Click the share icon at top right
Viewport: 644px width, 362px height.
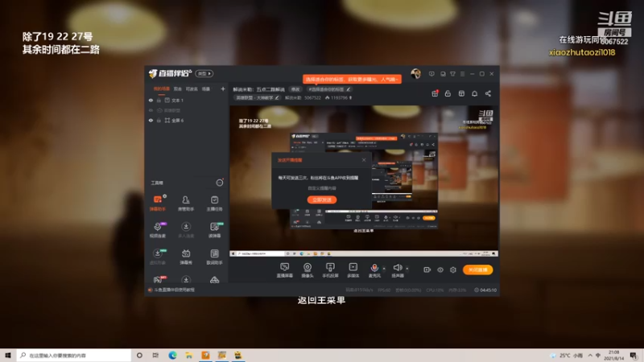488,93
